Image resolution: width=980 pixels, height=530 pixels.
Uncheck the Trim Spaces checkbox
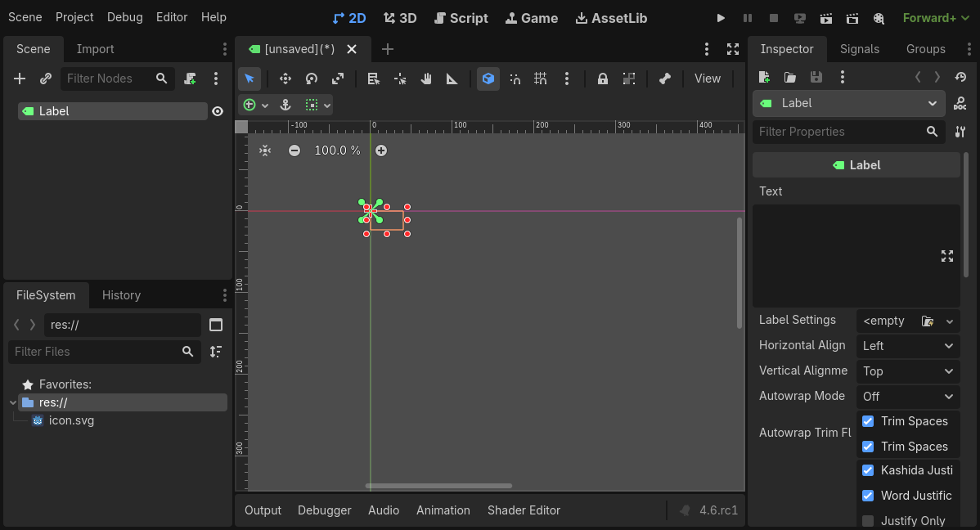(x=867, y=421)
